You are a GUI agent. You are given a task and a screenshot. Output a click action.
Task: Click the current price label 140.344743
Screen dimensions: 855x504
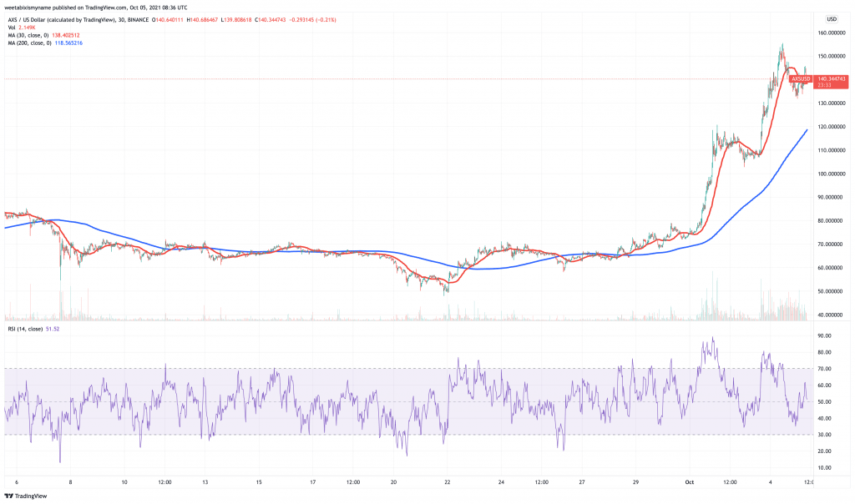pyautogui.click(x=831, y=79)
